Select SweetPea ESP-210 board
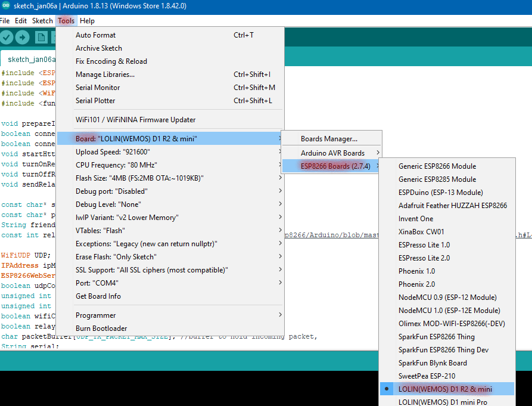The height and width of the screenshot is (406, 532). point(447,376)
